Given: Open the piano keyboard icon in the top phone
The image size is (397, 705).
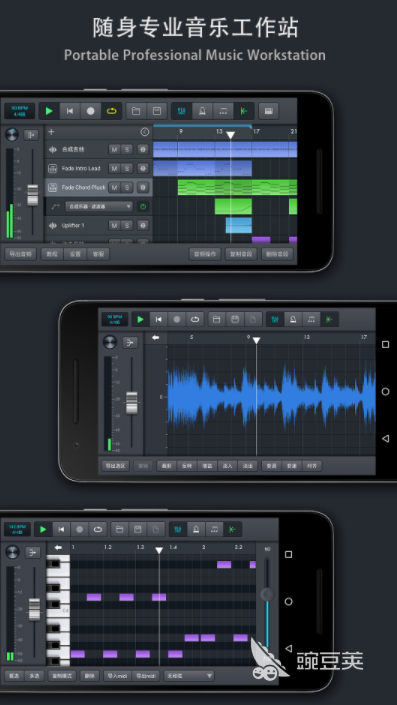Looking at the screenshot, I should 268,111.
